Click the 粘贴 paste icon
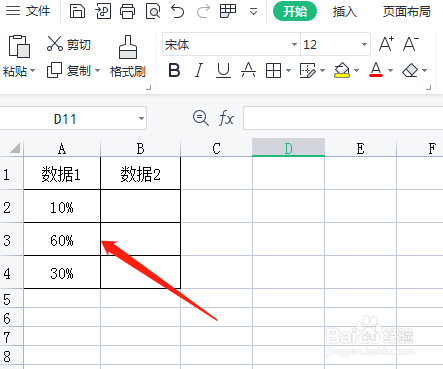The image size is (443, 369). pos(19,46)
